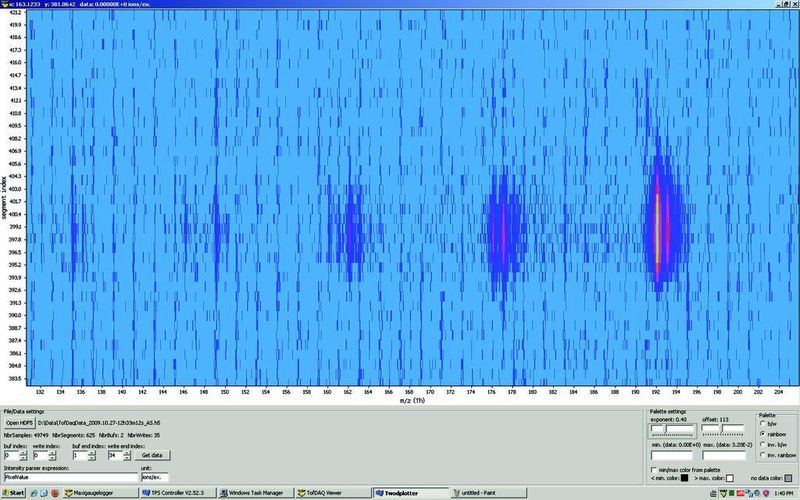Click the NbrBufs: 2 label

coord(111,435)
